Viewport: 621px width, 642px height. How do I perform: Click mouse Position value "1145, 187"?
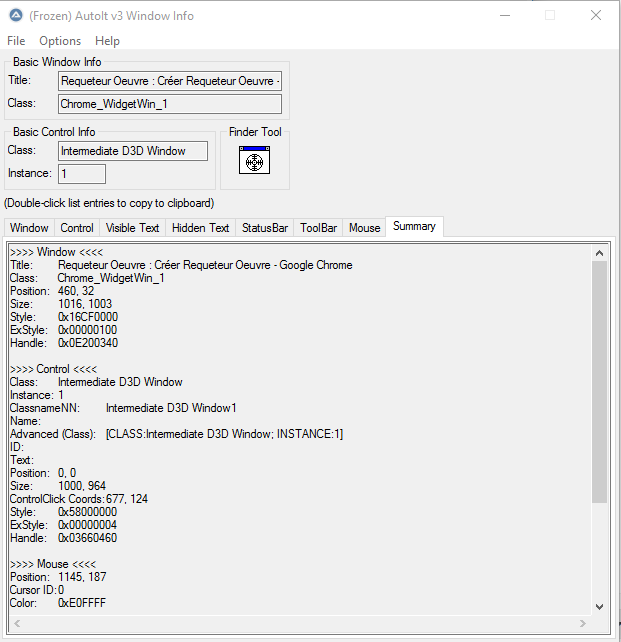[82, 577]
